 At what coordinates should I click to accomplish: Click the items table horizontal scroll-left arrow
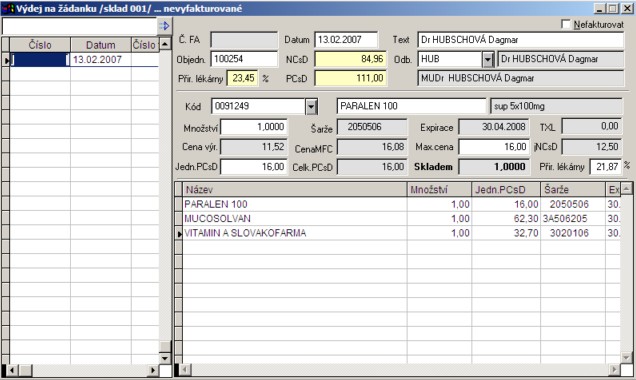185,370
